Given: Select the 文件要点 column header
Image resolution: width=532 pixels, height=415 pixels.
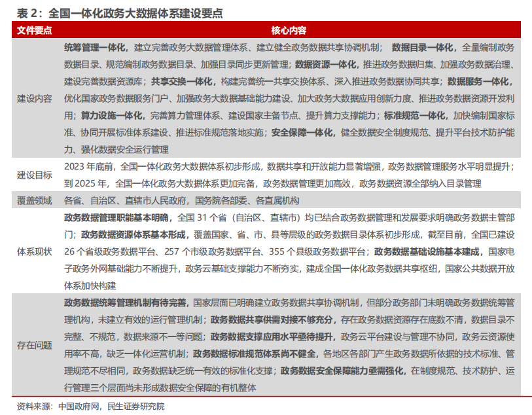Looking at the screenshot, I should 34,31.
